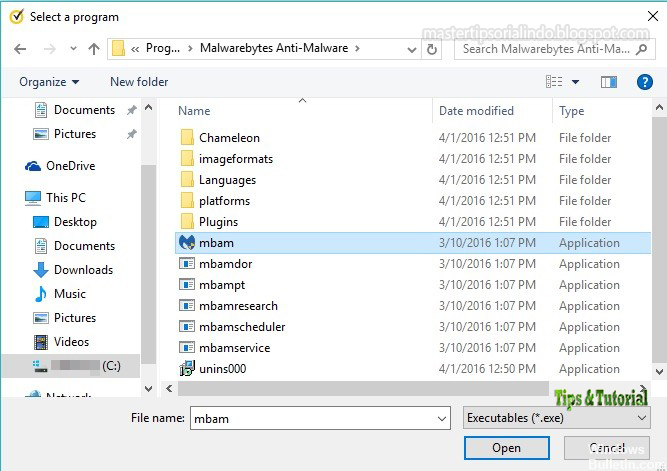This screenshot has width=667, height=471.
Task: Change the view layout icon
Action: pos(554,81)
